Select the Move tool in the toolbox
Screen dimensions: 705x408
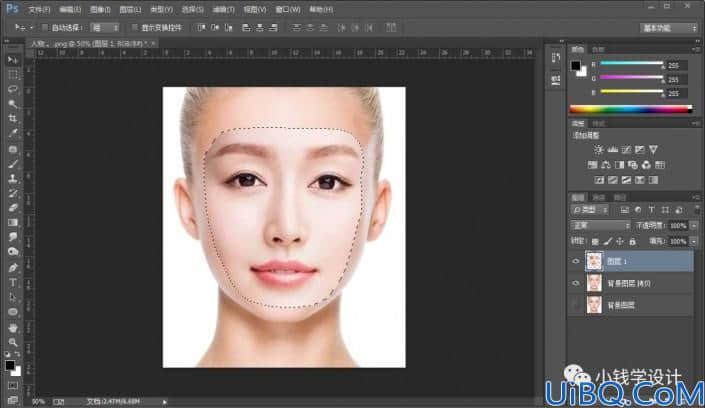pos(13,60)
